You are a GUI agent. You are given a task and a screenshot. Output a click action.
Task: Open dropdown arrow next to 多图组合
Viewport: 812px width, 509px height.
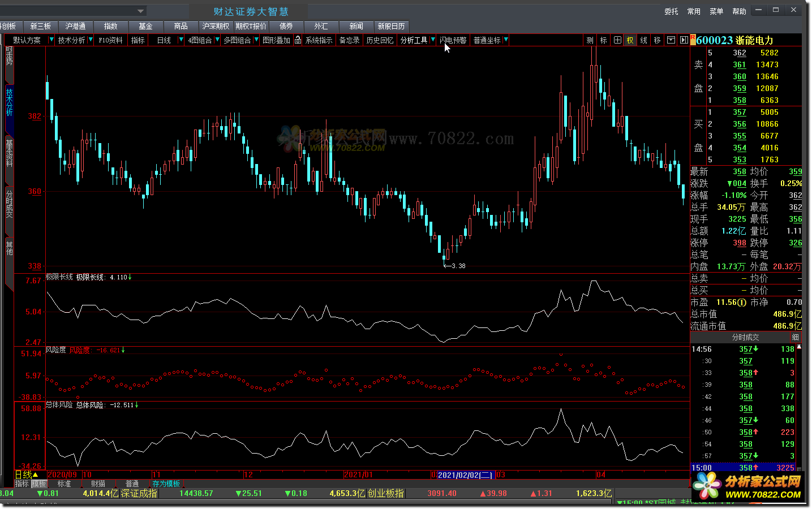(256, 40)
